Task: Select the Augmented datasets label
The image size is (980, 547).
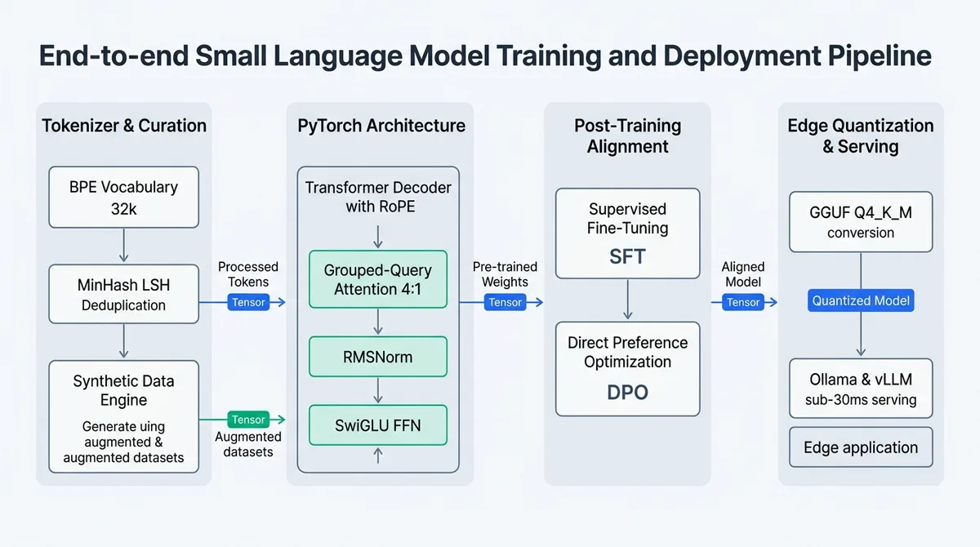Action: (248, 444)
